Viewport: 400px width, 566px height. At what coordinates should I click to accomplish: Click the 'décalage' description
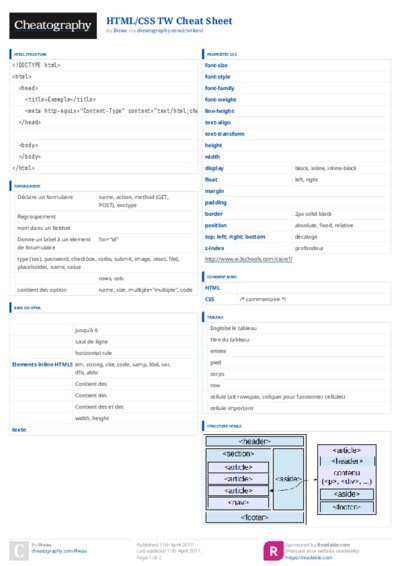306,237
